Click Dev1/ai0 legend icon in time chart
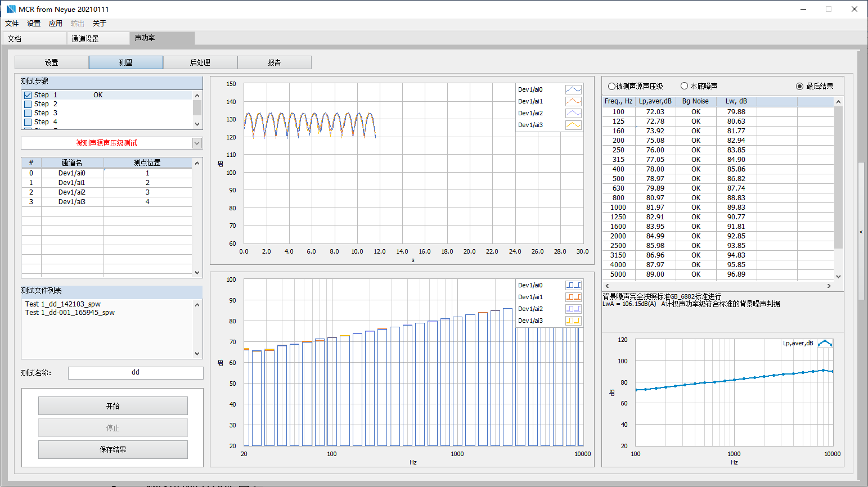This screenshot has width=868, height=487. click(x=573, y=89)
